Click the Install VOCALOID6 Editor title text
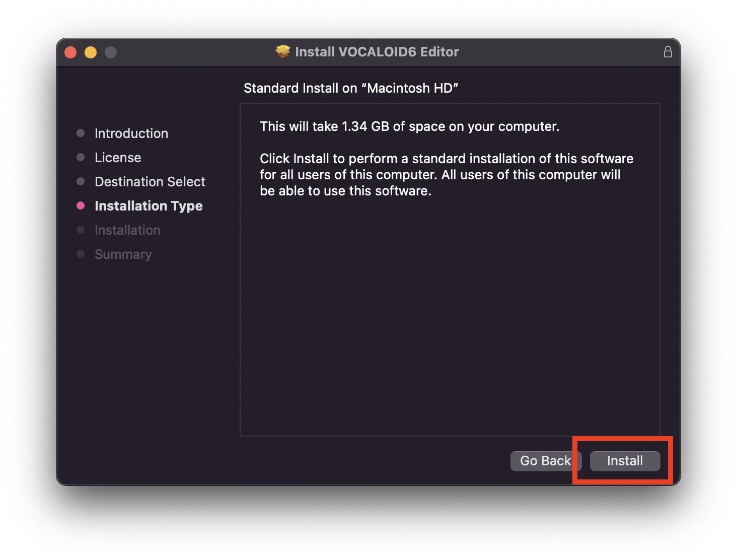The width and height of the screenshot is (737, 560). [x=377, y=51]
